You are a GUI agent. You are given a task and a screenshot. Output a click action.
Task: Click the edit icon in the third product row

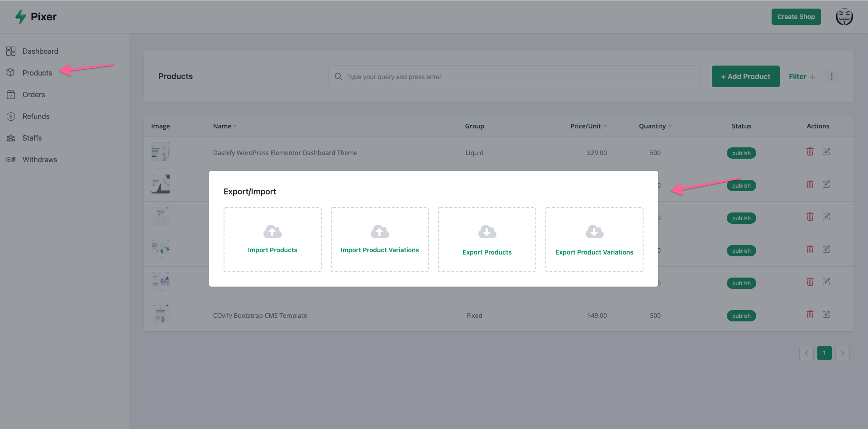tap(826, 217)
